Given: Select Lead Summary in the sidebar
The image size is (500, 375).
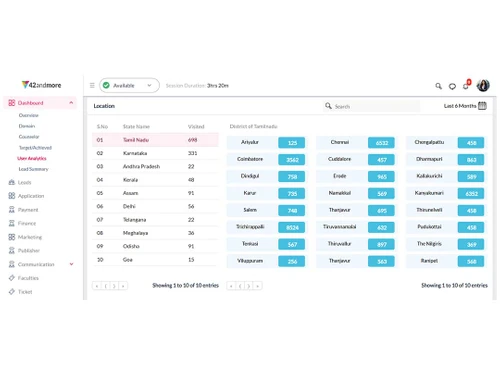Looking at the screenshot, I should coord(33,169).
